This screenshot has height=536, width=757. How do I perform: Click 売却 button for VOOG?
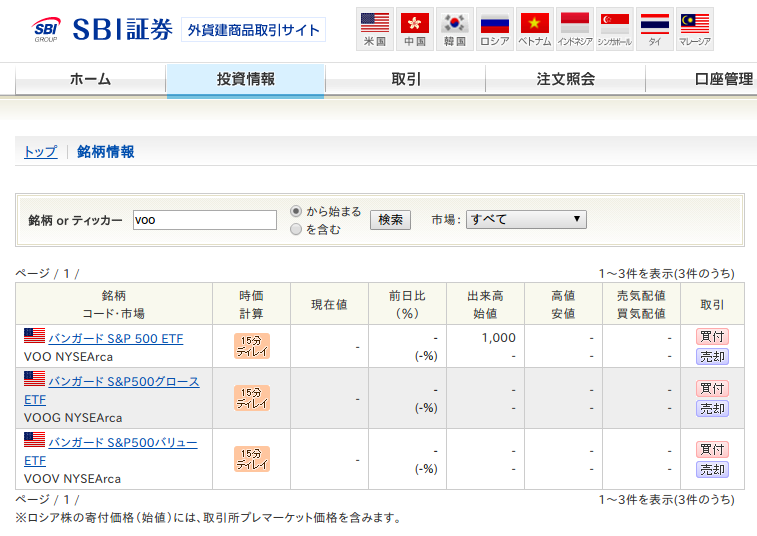tap(712, 409)
